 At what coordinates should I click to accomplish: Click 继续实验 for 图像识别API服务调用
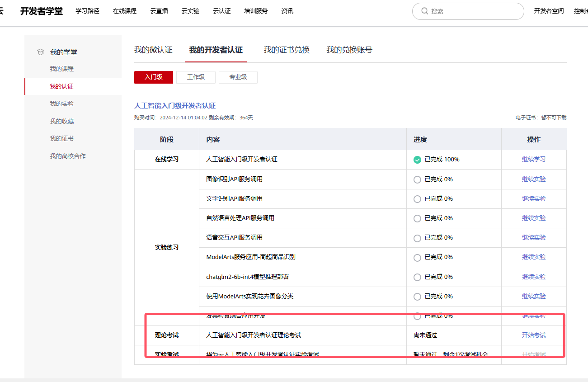534,179
